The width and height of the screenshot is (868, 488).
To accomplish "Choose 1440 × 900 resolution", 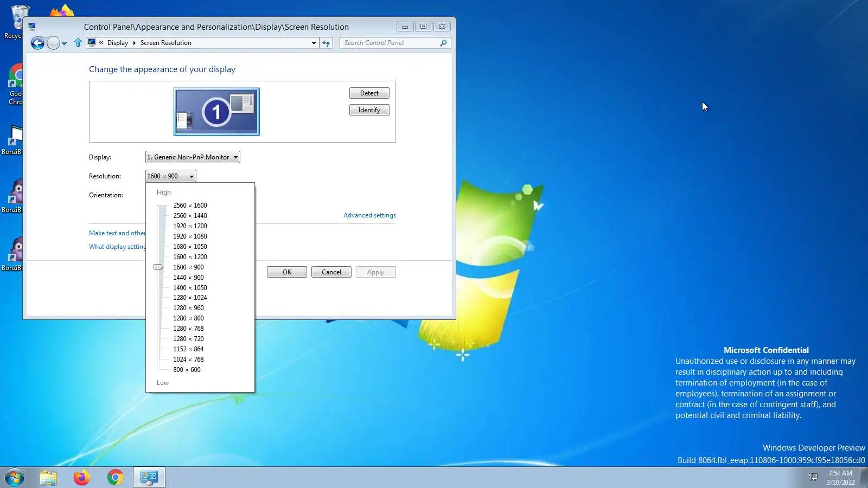I will tap(188, 278).
